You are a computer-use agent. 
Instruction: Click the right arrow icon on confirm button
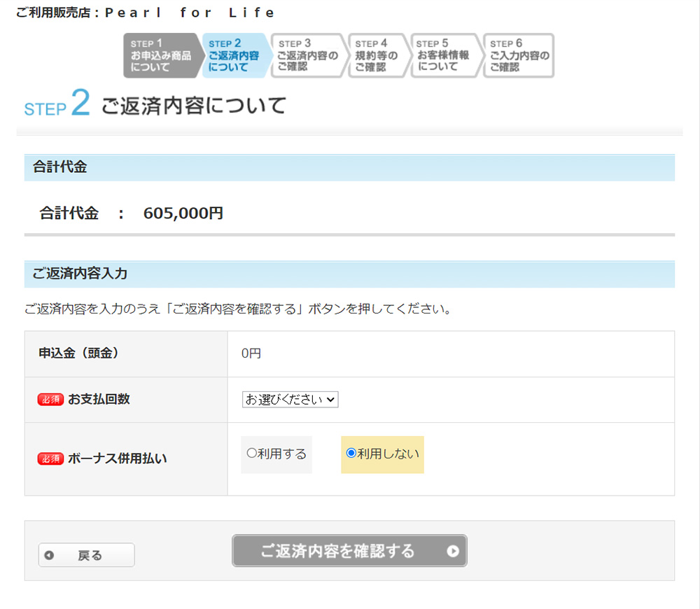click(x=453, y=551)
